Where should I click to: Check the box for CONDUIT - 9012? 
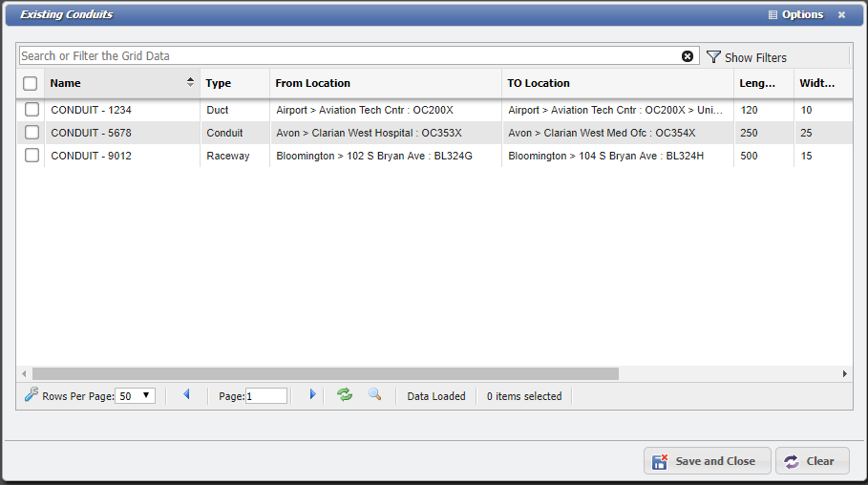[32, 155]
